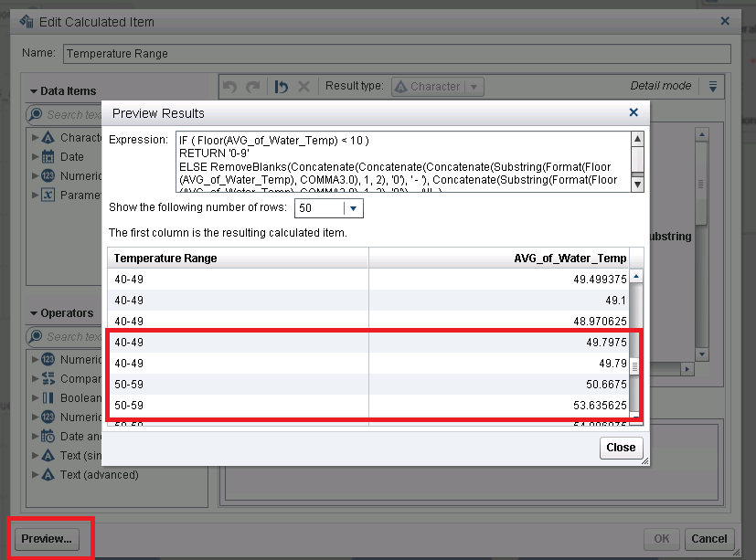The width and height of the screenshot is (756, 560).
Task: Click the Operators search magnifier icon
Action: click(36, 336)
